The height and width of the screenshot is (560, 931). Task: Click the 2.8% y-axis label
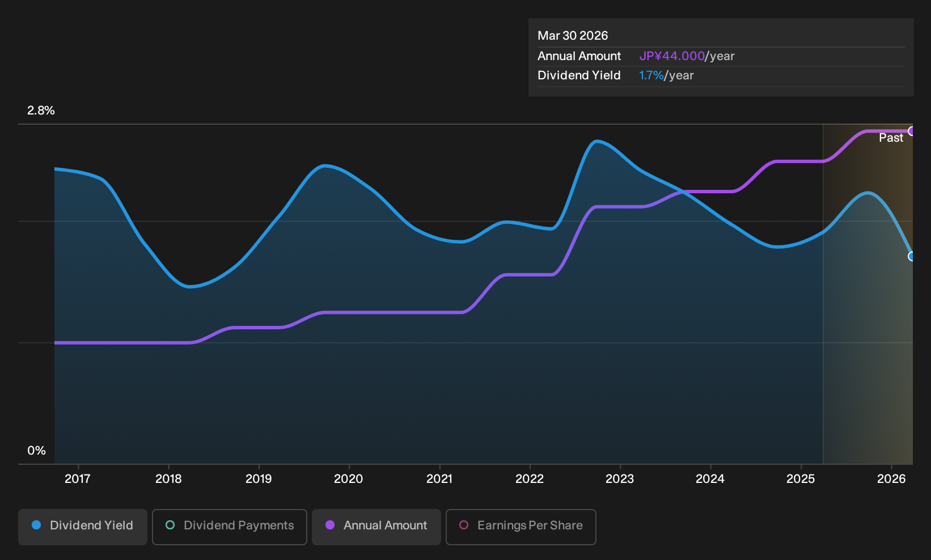coord(41,111)
